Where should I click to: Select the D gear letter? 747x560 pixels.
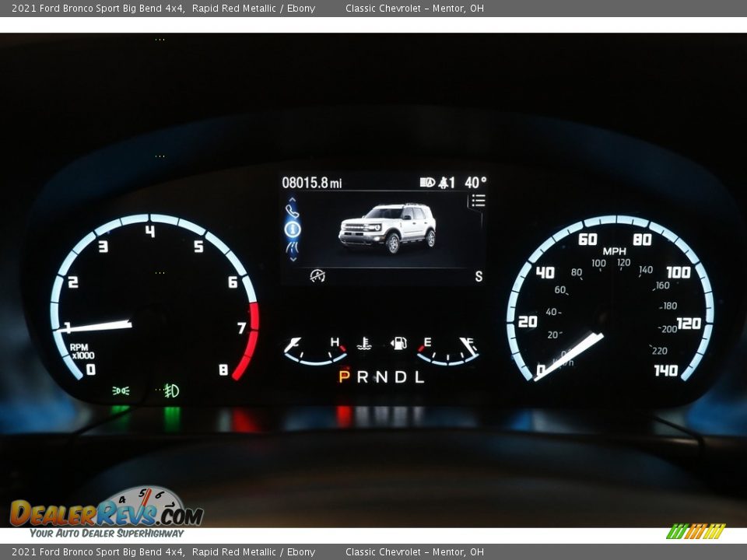coord(401,377)
